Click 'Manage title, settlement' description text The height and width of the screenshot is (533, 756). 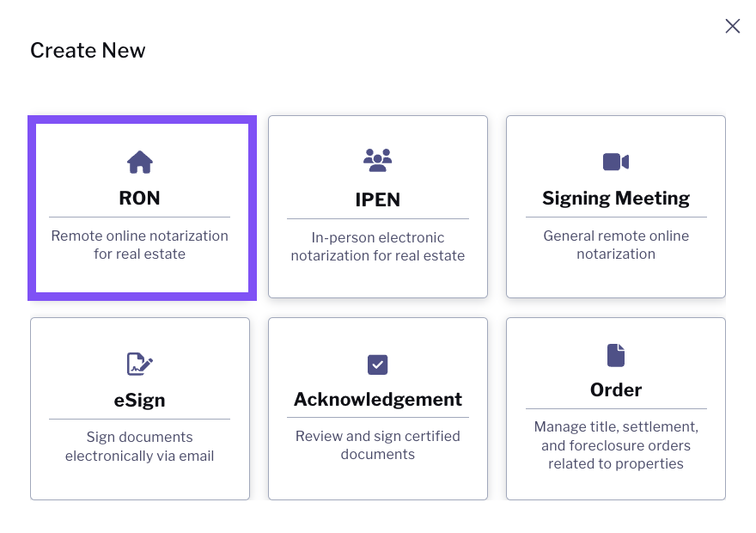pyautogui.click(x=616, y=445)
